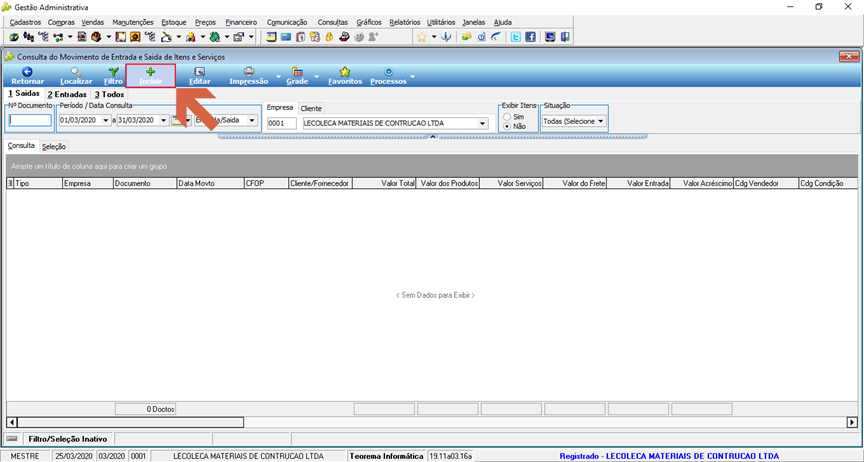Select the Empresa tab
Screen dimensions: 864x462
[x=280, y=108]
